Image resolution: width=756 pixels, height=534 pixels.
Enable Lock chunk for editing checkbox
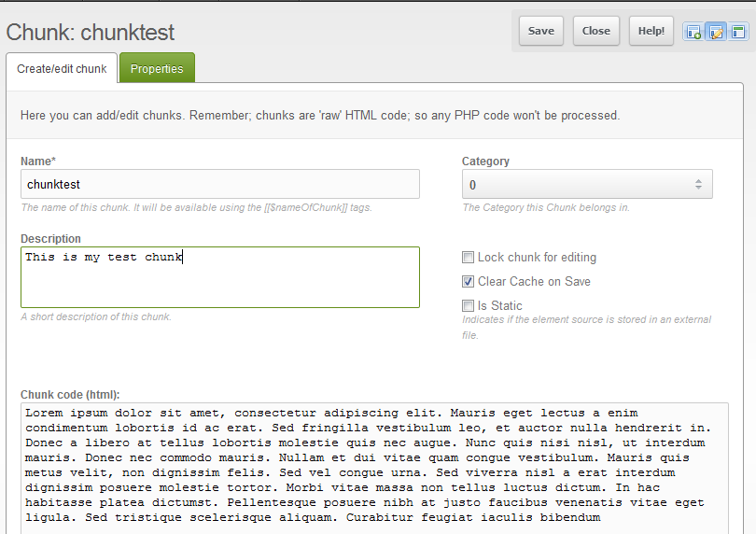click(469, 258)
